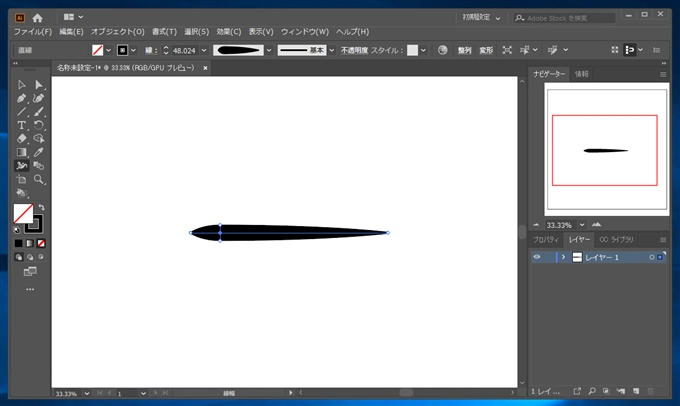Select the Type tool
The height and width of the screenshot is (406, 680).
pyautogui.click(x=21, y=125)
